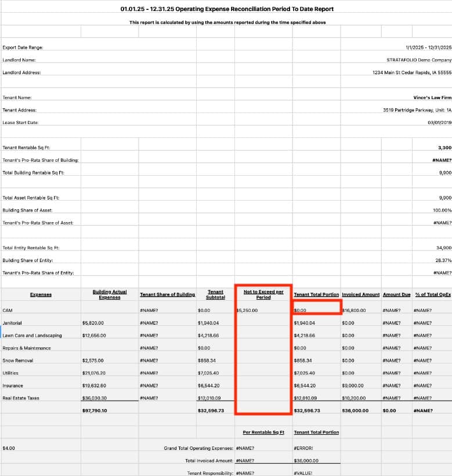Screen dimensions: 452x476
Task: Select the Building Actual Expenses column header
Action: click(110, 295)
